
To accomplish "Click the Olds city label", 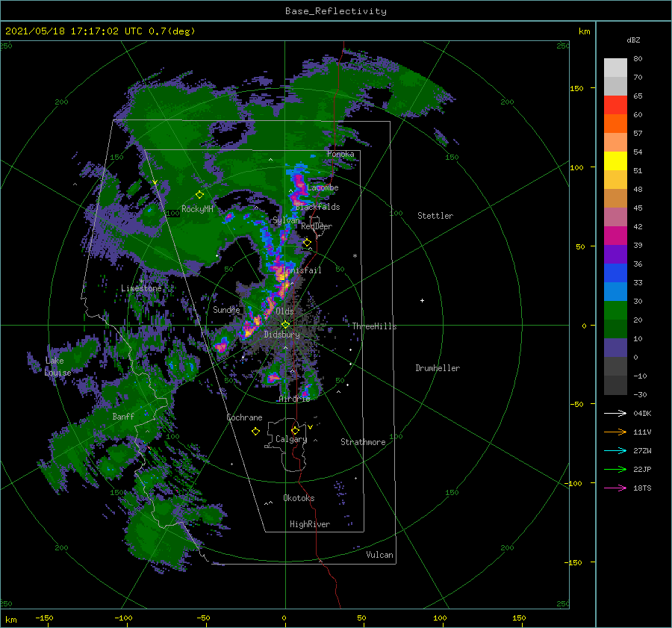I will point(284,311).
